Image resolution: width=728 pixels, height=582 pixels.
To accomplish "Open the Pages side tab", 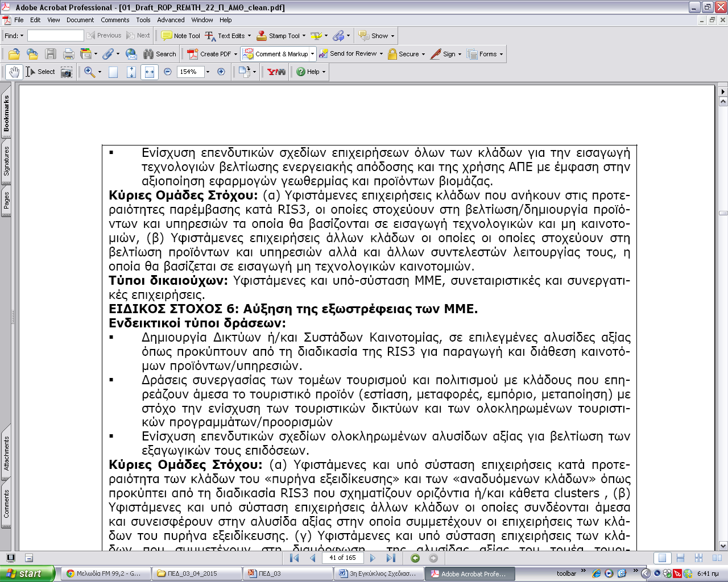I will (6, 201).
